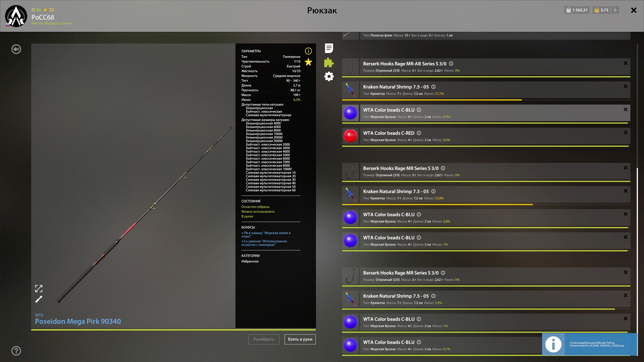Remove Berserk Hooks Rage MR-AB Series S 3/0
The width and height of the screenshot is (644, 362).
coord(626,63)
